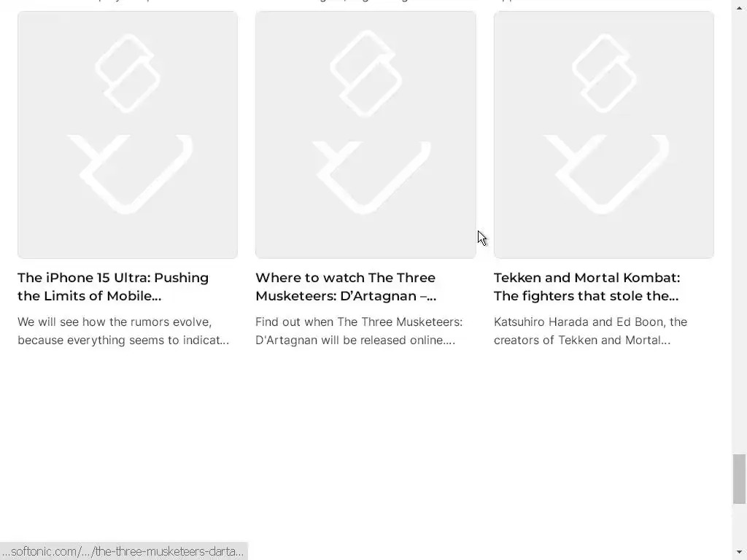
Task: Click Softonic placeholder logo in Three Musketeers card
Action: 366,122
